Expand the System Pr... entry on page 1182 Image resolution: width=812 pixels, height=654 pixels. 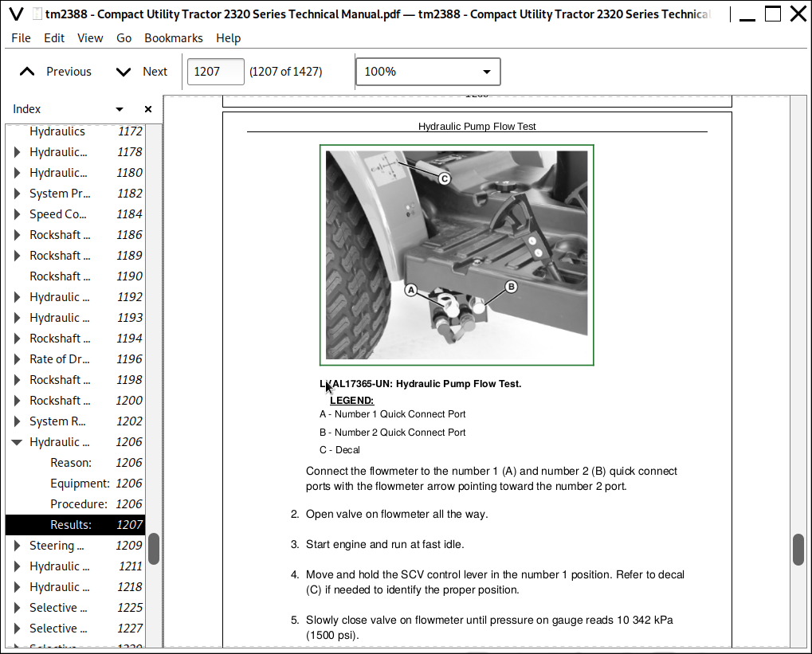[17, 194]
